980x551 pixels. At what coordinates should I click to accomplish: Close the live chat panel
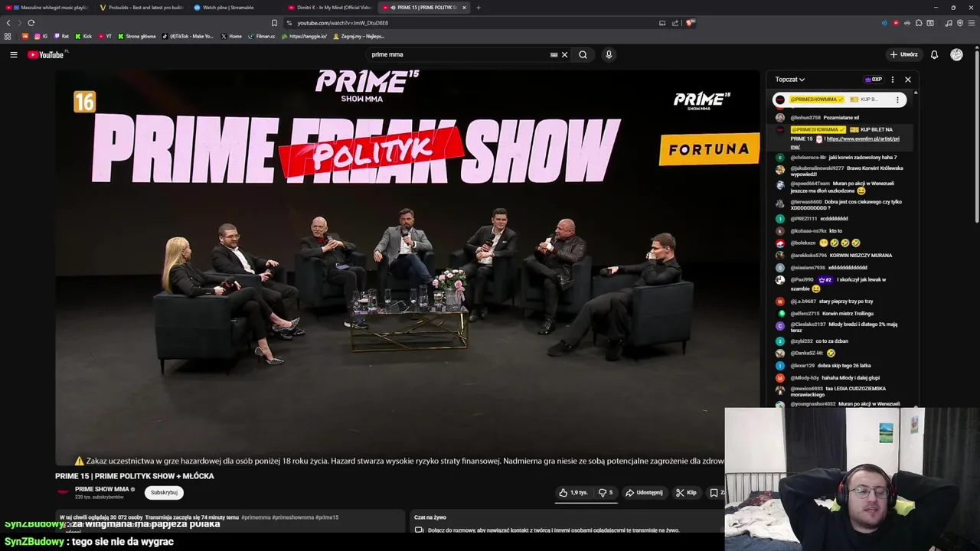coord(908,79)
